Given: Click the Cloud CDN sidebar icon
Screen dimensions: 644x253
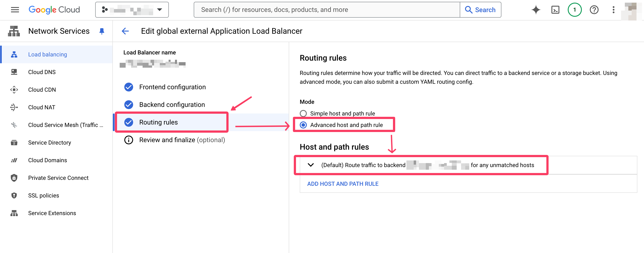Looking at the screenshot, I should (x=14, y=89).
